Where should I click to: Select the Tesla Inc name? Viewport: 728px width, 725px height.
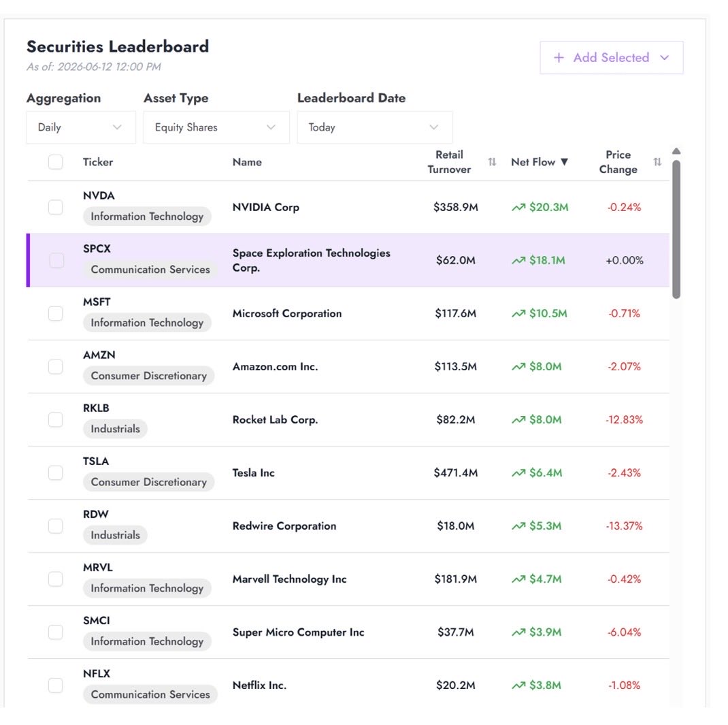pyautogui.click(x=254, y=473)
